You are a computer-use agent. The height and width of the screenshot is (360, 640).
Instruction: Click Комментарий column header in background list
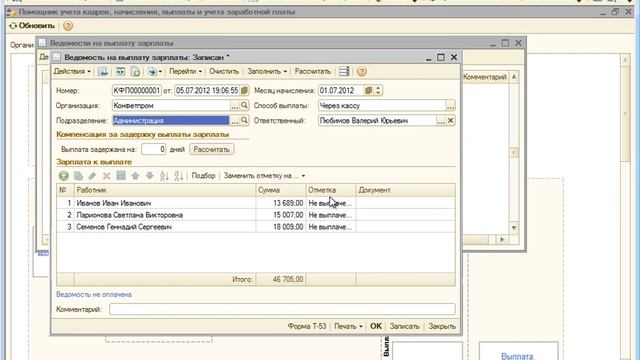pos(485,77)
